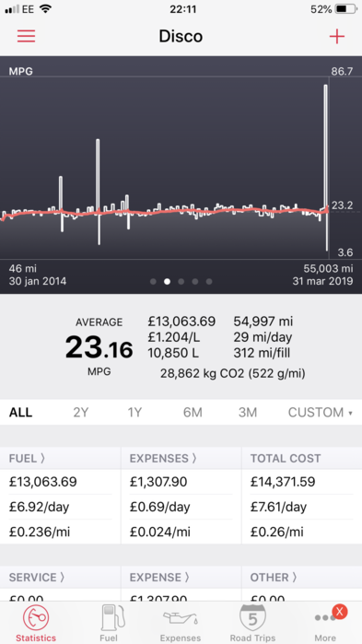Open the Expenses oil can icon tab
Screen dimensions: 362x644
coord(181,617)
